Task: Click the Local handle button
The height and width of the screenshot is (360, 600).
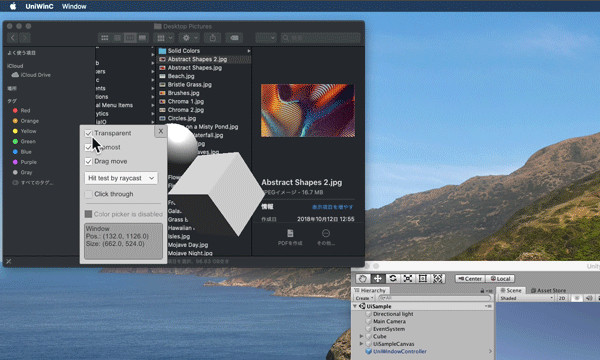Action: [501, 279]
